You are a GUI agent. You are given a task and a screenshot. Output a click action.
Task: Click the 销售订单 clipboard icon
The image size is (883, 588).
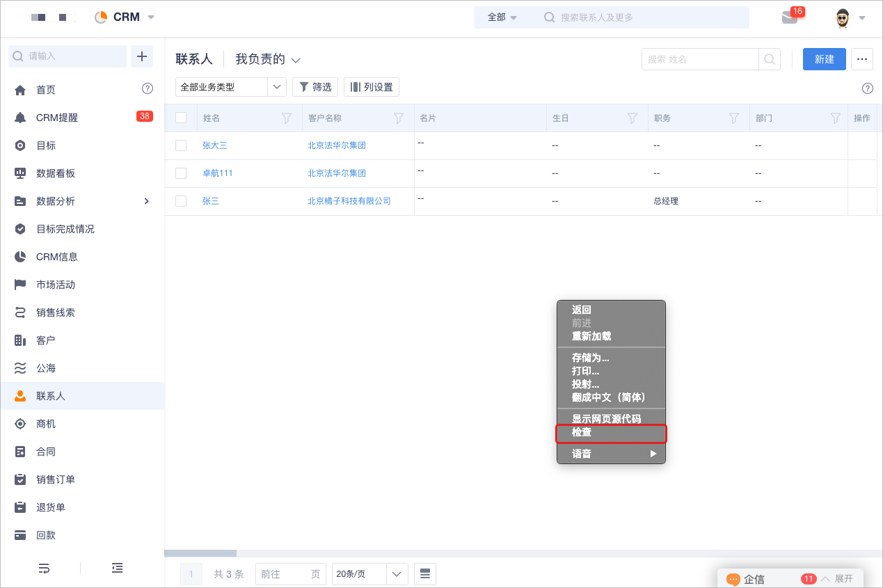pyautogui.click(x=20, y=479)
